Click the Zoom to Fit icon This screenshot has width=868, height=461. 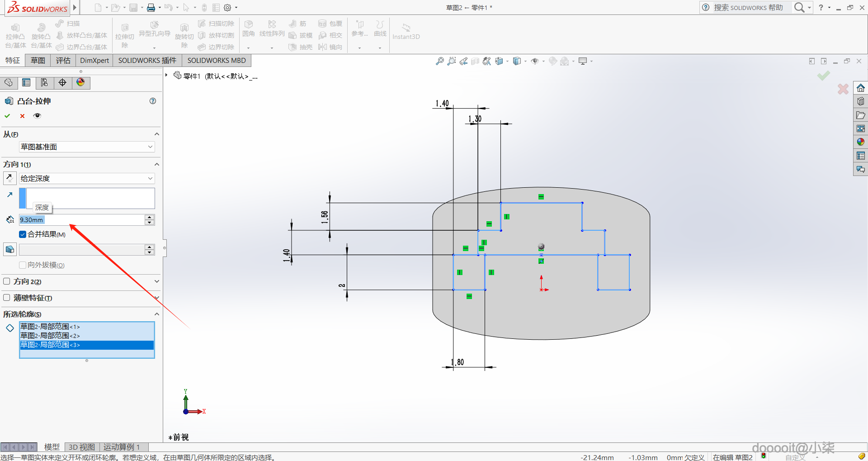coord(439,61)
